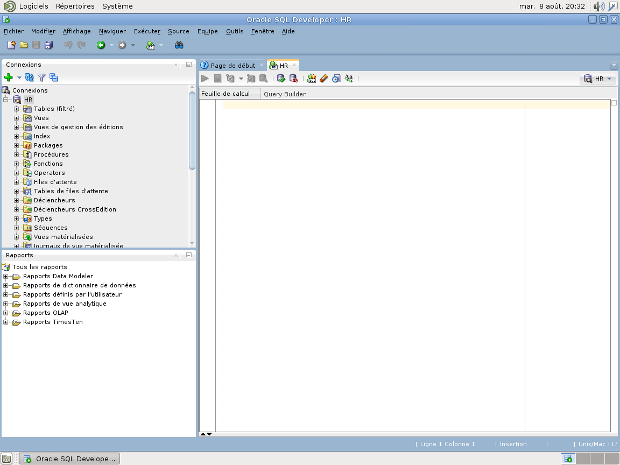Select the Procédures tree item
The height and width of the screenshot is (465, 620).
(x=51, y=154)
